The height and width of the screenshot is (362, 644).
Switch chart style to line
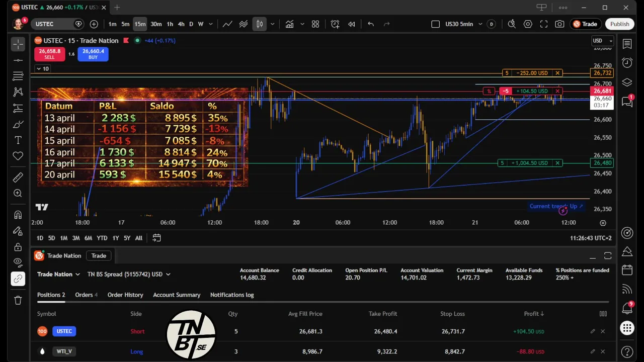(227, 24)
